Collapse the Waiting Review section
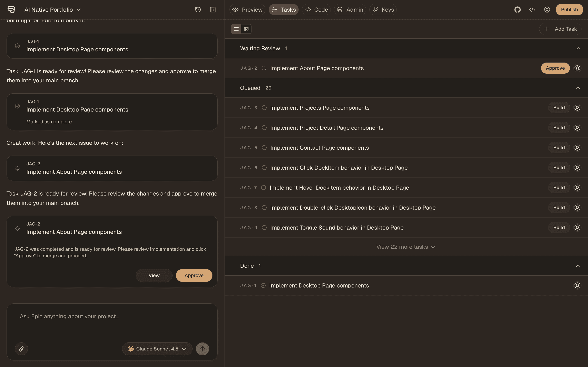Image resolution: width=588 pixels, height=367 pixels. [x=578, y=48]
